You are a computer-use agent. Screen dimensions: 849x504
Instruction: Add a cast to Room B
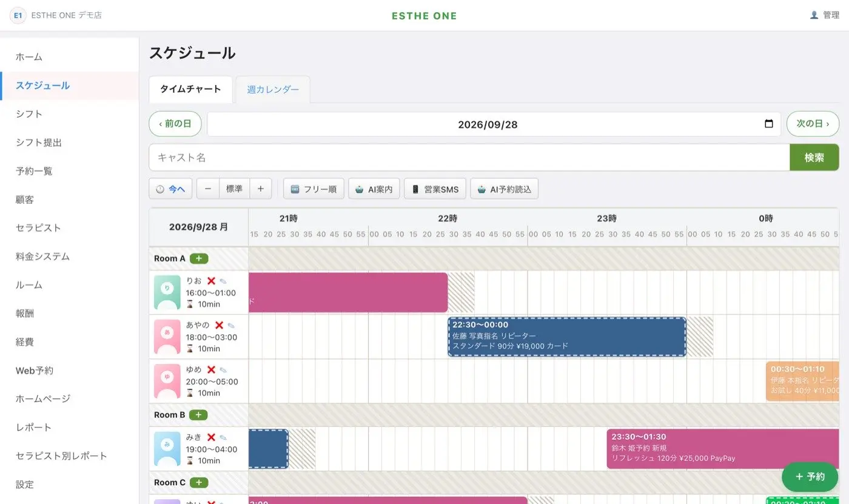pos(198,415)
